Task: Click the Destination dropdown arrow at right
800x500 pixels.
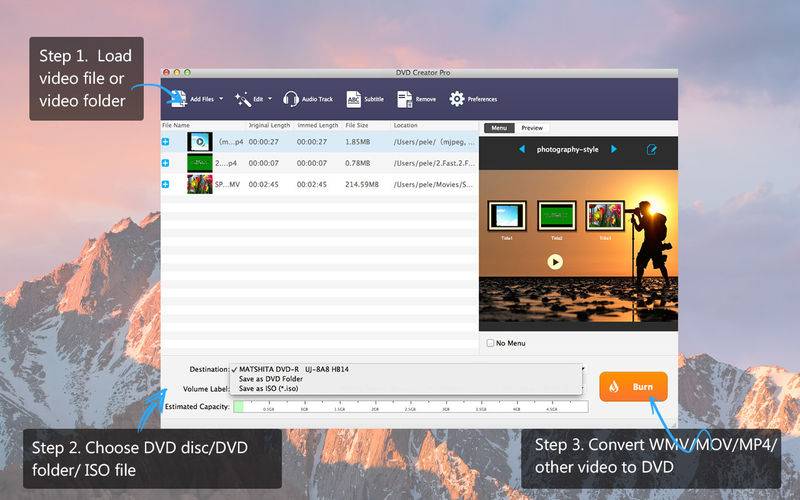Action: pos(583,368)
